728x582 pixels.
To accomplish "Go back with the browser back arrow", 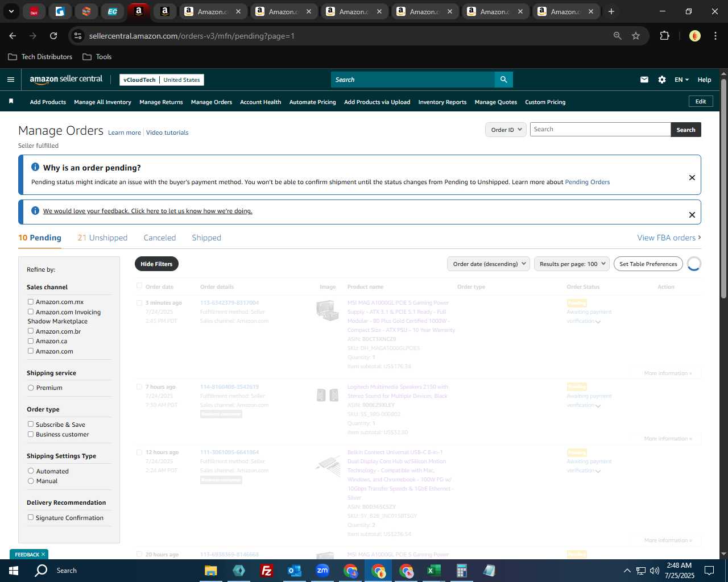I will click(13, 36).
